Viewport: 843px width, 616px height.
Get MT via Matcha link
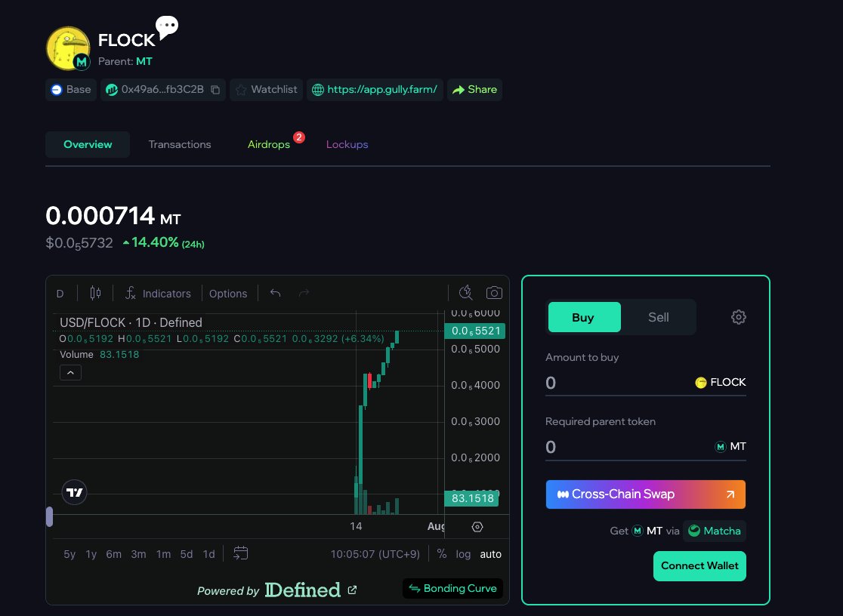click(x=715, y=531)
